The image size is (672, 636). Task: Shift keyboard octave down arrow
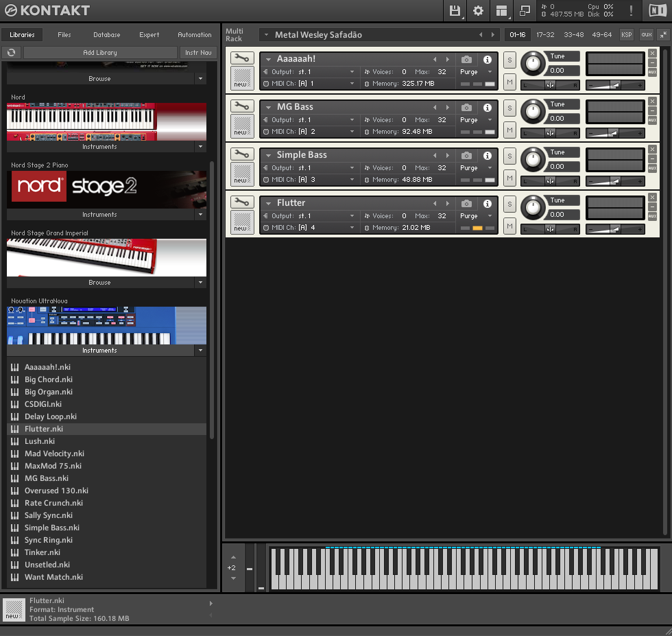(x=233, y=578)
